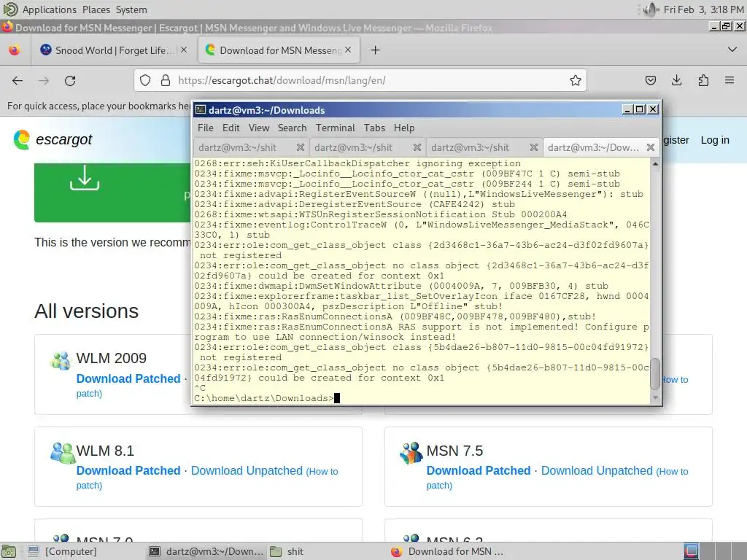Switch to first ~/shit terminal tab

coord(251,147)
